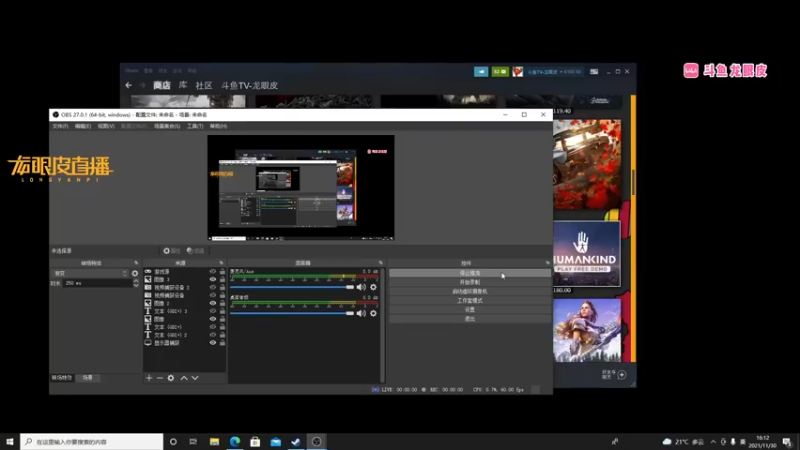800x450 pixels.
Task: Decrease transition duration with down stepper
Action: coord(136,285)
